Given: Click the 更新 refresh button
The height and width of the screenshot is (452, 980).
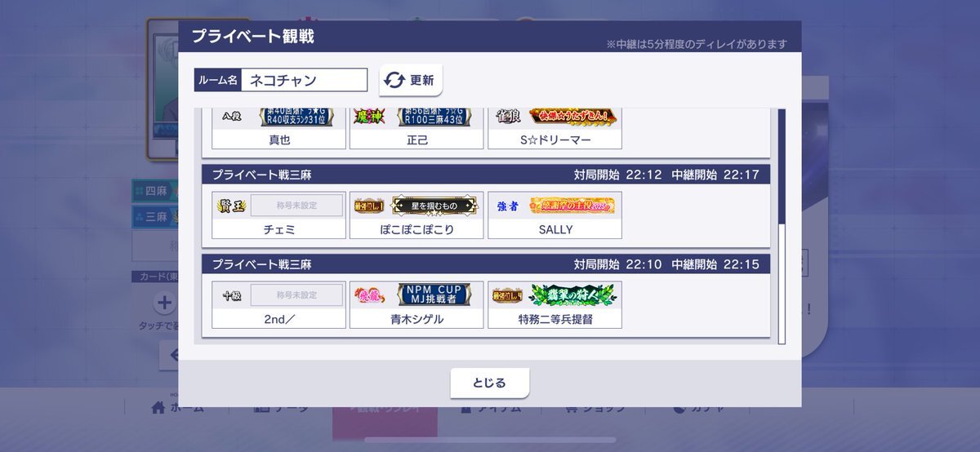Looking at the screenshot, I should click(x=411, y=80).
